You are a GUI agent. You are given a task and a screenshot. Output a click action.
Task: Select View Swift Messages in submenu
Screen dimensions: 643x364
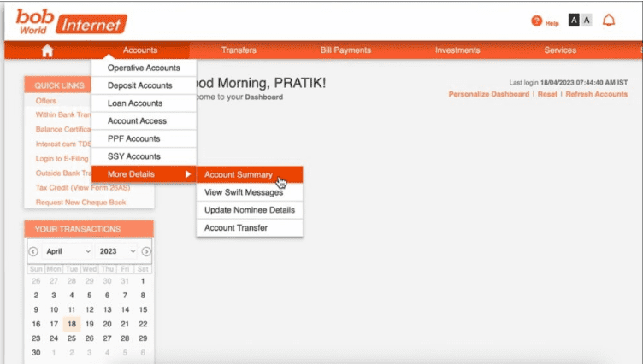[250, 192]
